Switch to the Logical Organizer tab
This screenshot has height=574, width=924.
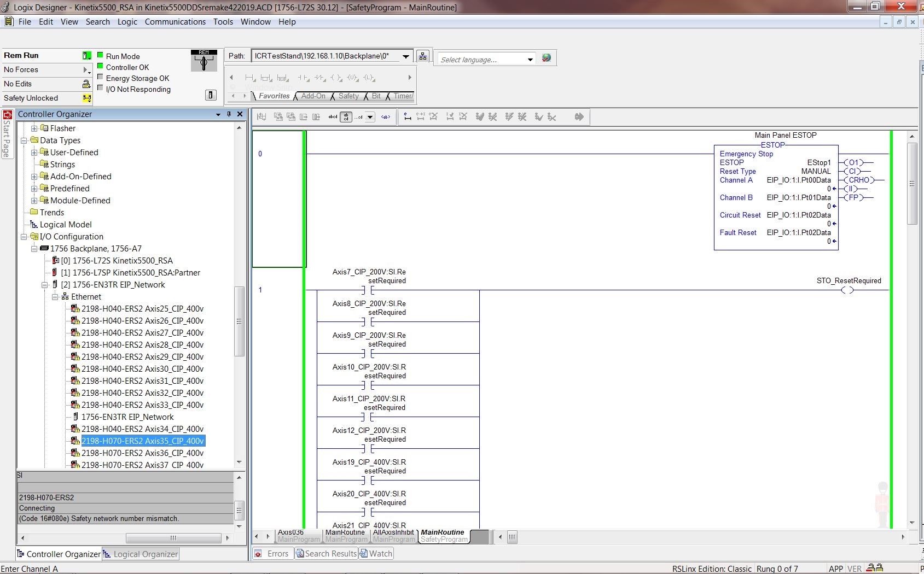click(141, 554)
